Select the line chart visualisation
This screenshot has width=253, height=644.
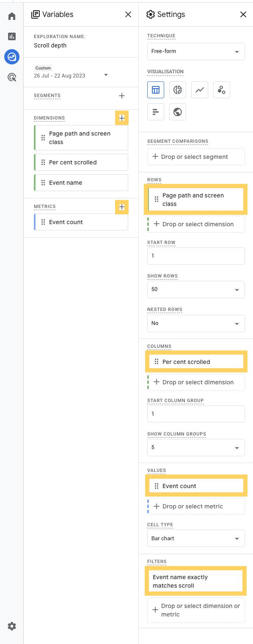tap(200, 90)
